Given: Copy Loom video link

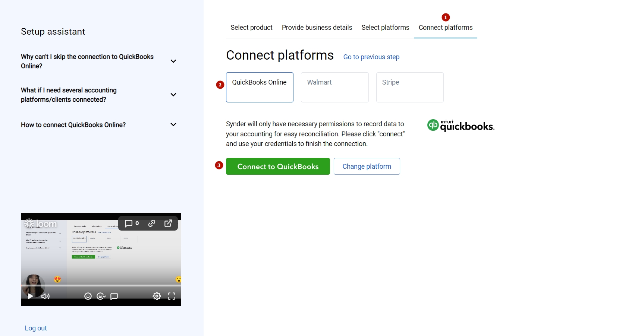Looking at the screenshot, I should (x=151, y=224).
